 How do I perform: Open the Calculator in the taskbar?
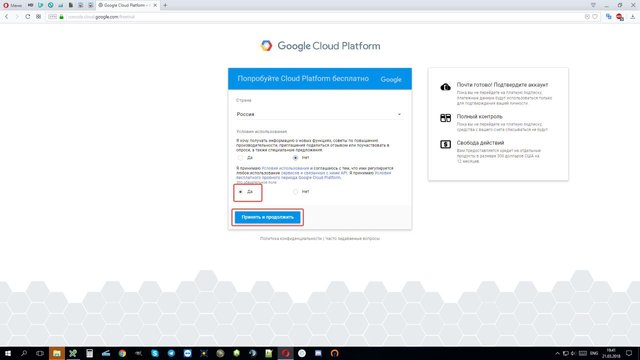89,353
